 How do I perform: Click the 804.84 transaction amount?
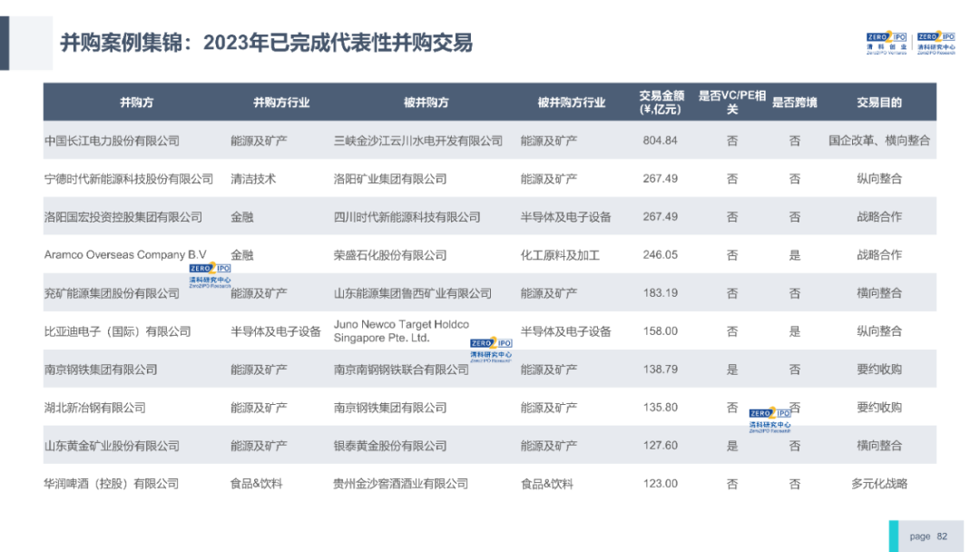tap(660, 141)
